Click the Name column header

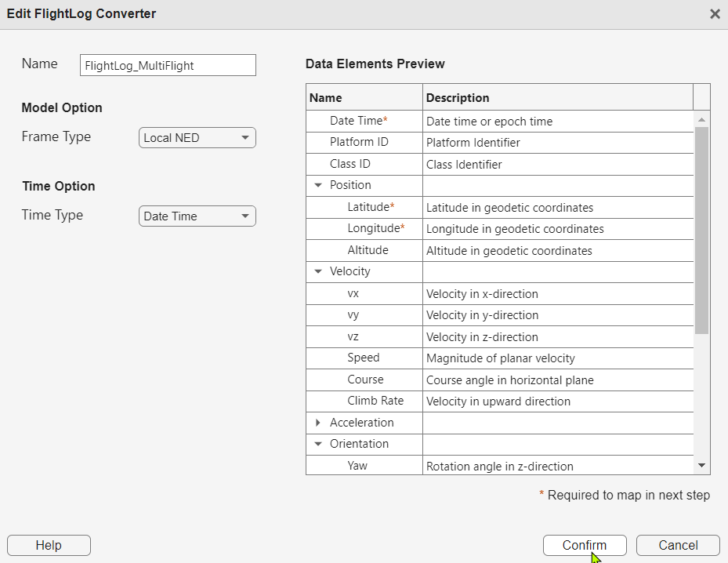364,98
